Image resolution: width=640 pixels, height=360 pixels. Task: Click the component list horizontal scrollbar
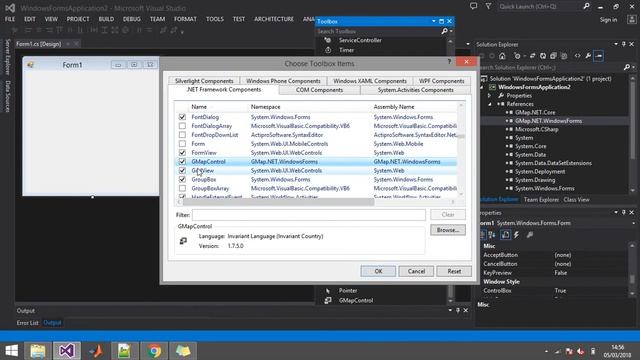[316, 202]
